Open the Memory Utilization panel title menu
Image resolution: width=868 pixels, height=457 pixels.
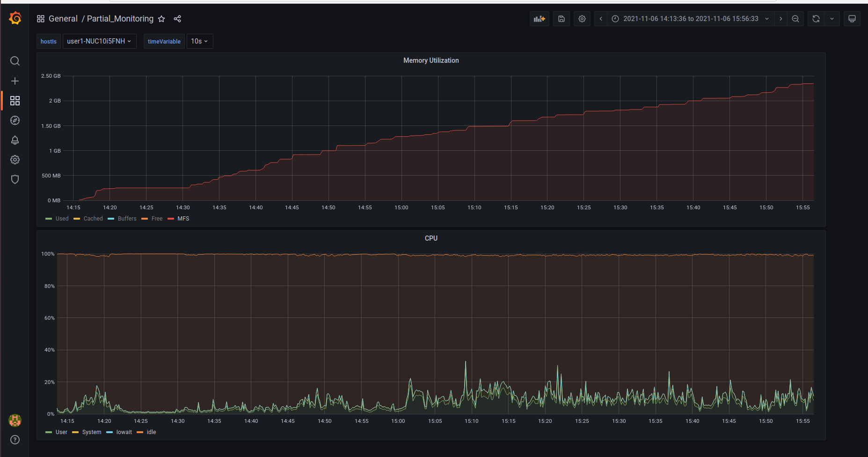[430, 60]
